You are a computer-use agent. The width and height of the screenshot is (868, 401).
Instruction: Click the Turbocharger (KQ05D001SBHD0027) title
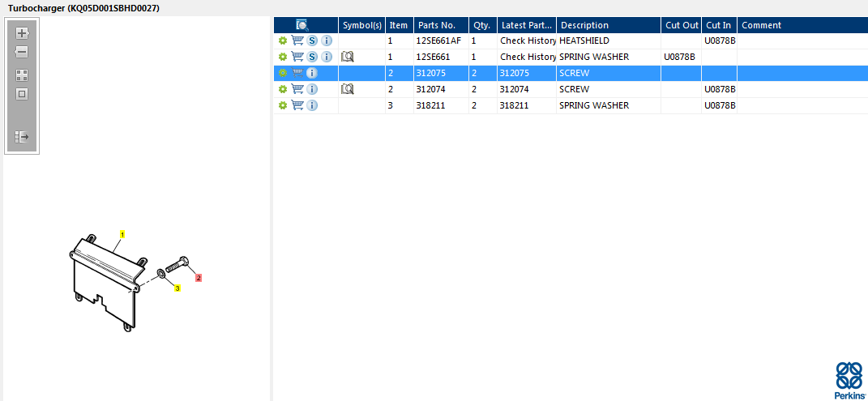coord(83,8)
